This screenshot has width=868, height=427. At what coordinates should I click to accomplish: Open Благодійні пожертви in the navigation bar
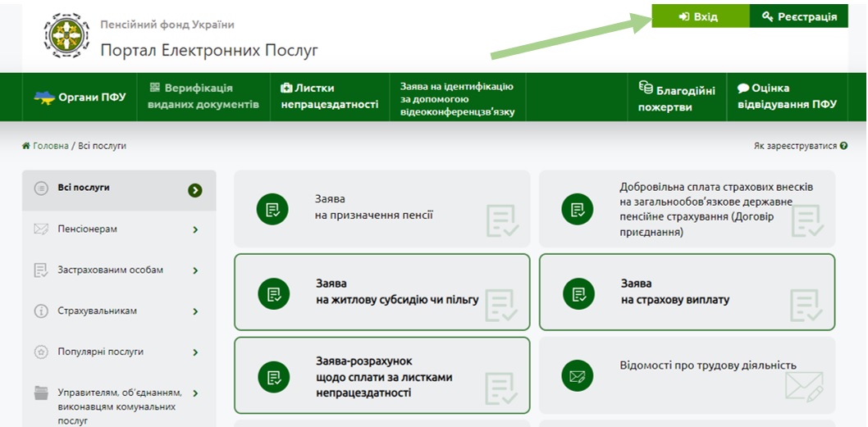point(676,98)
